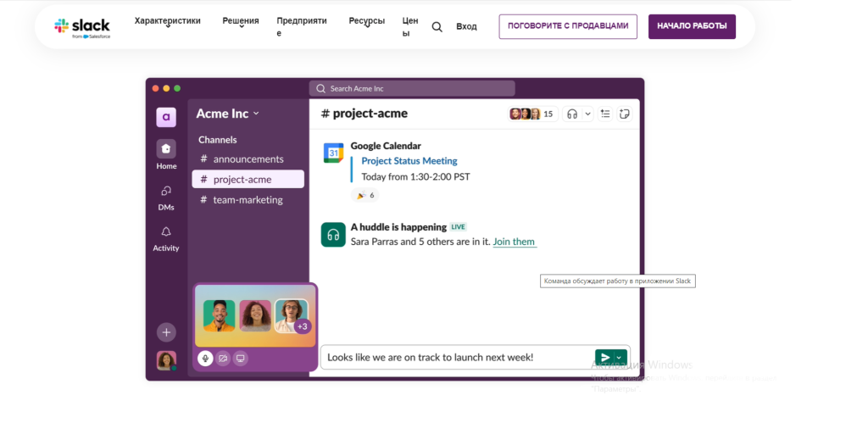
Task: Click the party popper reaction with 6
Action: coord(364,195)
